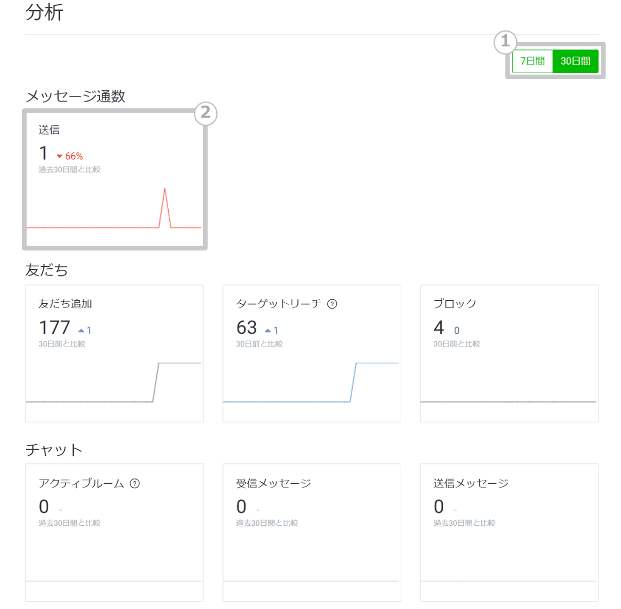Screen dimensions: 621x609
Task: Open the 送信メッセージ chat card title
Action: pyautogui.click(x=471, y=483)
